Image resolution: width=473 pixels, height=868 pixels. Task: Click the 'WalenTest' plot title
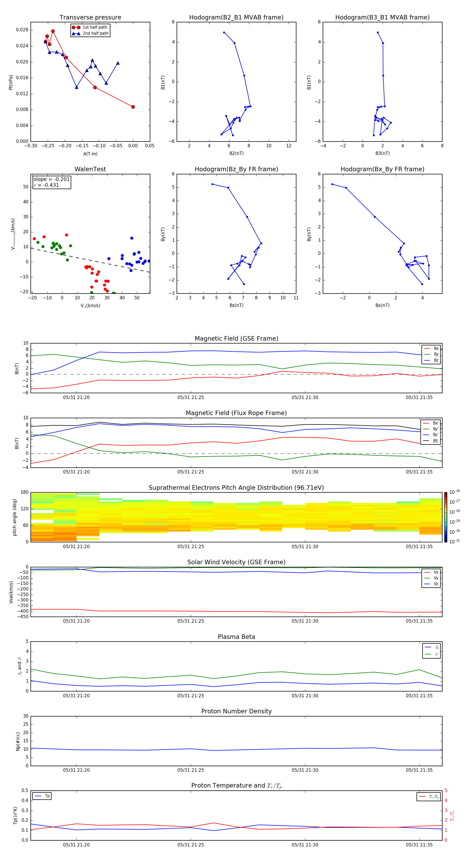pos(90,169)
